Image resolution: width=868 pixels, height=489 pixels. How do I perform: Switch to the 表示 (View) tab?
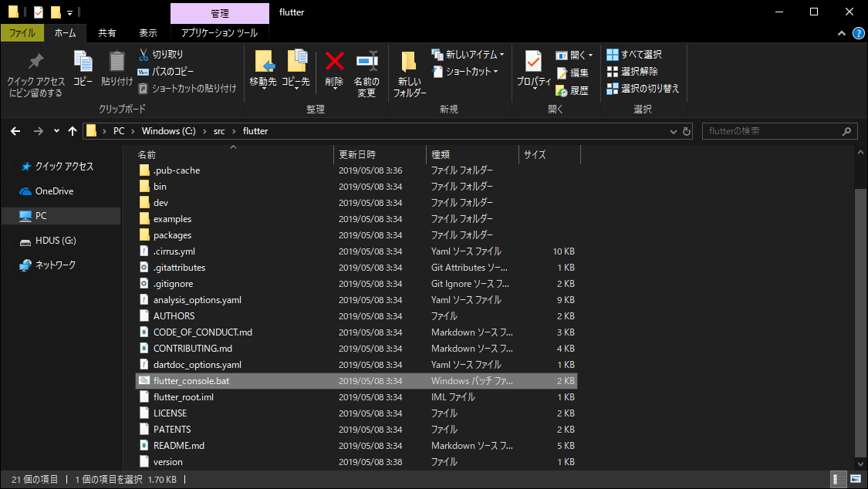pyautogui.click(x=148, y=32)
